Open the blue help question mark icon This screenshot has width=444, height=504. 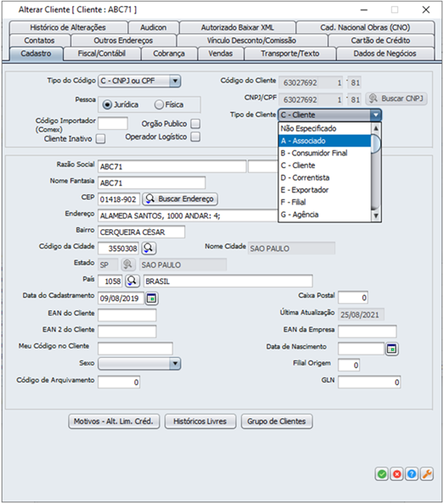coord(412,474)
